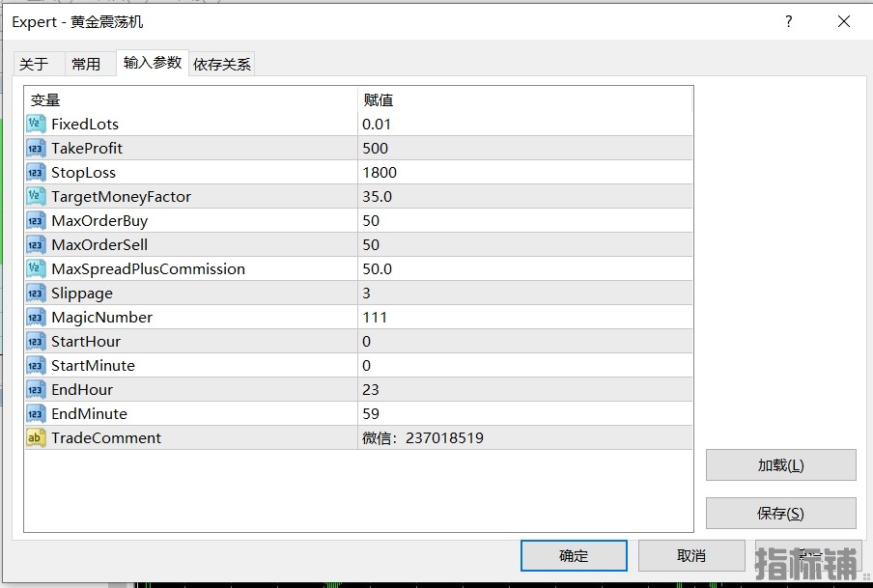Click the TakeProfit integer icon

click(36, 148)
